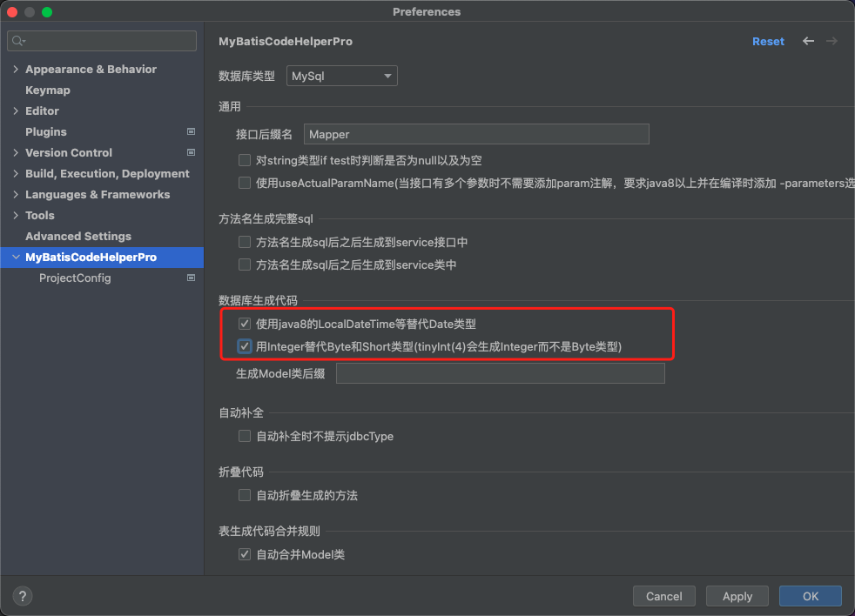Enable 自动折叠生成的方法 checkbox

(x=245, y=495)
